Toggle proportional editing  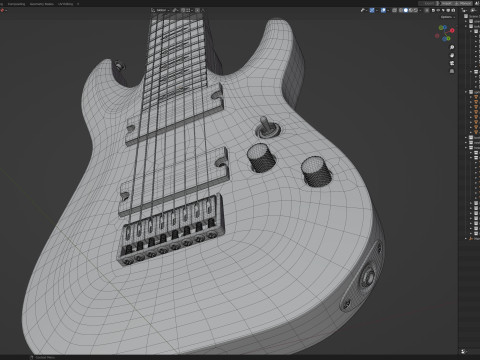pos(197,10)
